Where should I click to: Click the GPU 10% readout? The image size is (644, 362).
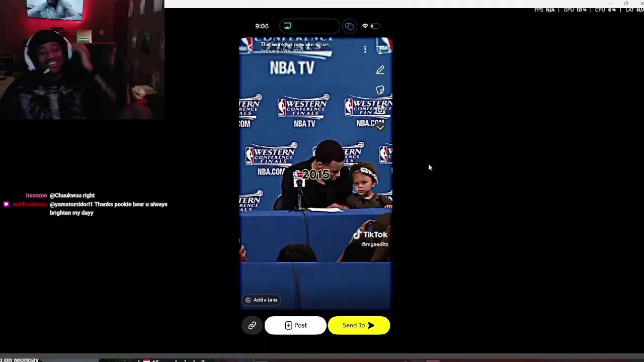(575, 10)
